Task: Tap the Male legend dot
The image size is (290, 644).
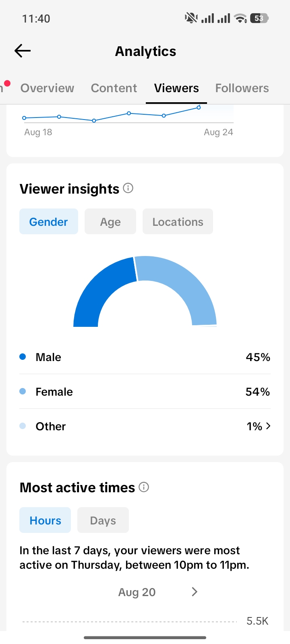Action: [23, 357]
